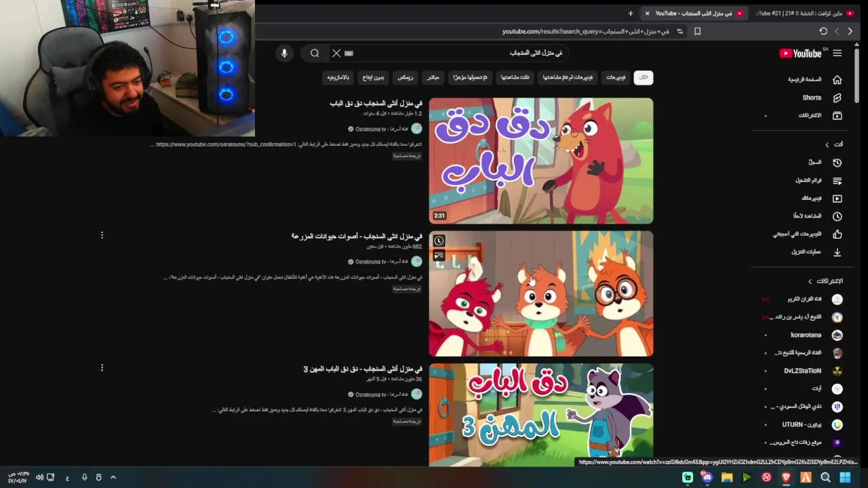Viewport: 868px width, 488px height.
Task: Open site settings icon in address bar
Action: click(x=680, y=31)
